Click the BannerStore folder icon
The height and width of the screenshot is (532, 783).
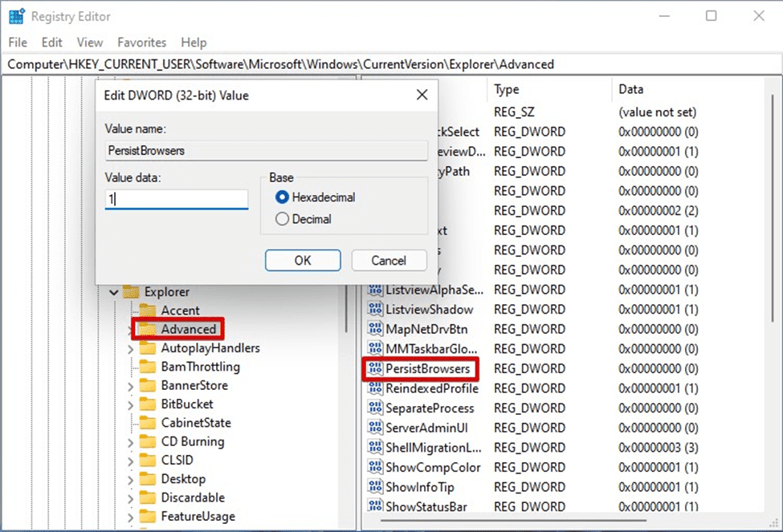click(x=147, y=386)
